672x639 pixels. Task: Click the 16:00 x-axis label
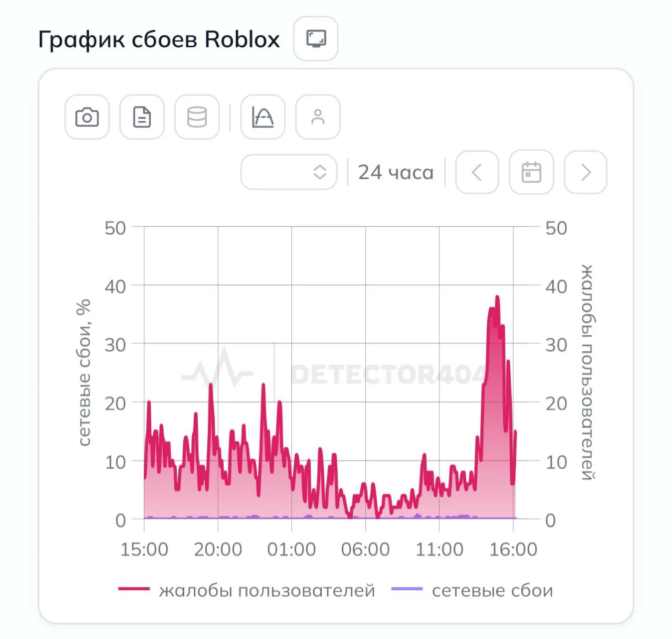pyautogui.click(x=513, y=550)
